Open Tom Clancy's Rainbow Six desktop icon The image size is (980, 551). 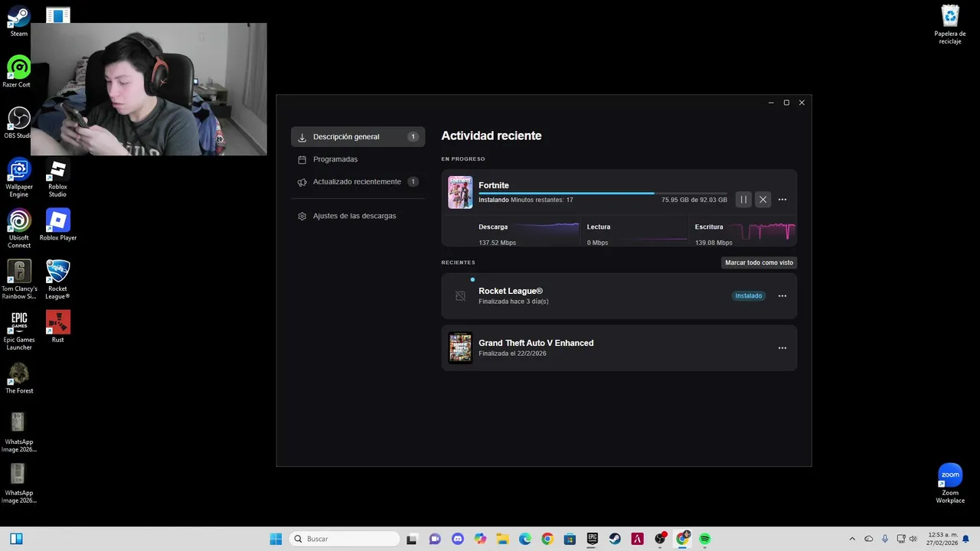[19, 279]
